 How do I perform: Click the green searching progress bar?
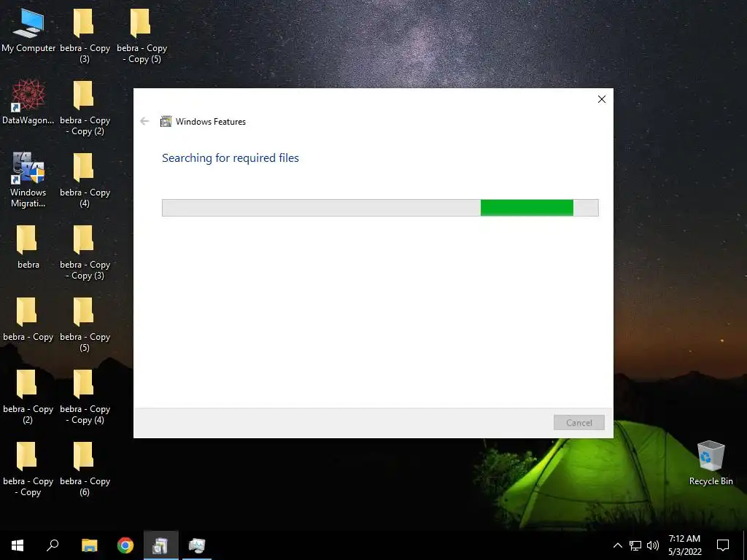(x=380, y=208)
